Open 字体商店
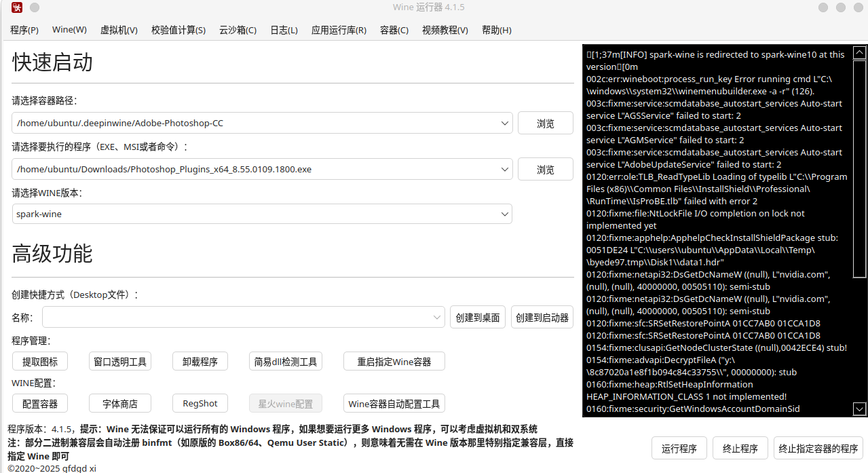This screenshot has height=473, width=868. tap(120, 403)
